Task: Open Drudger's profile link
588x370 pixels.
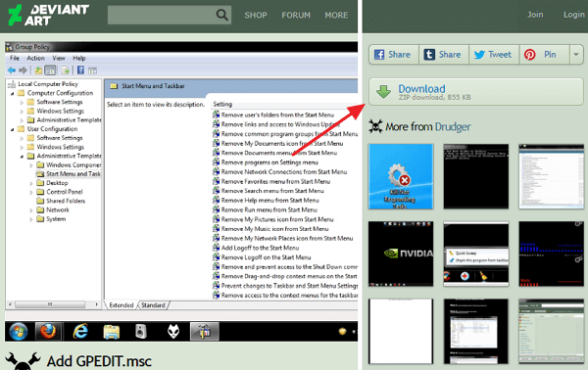Action: click(x=453, y=127)
